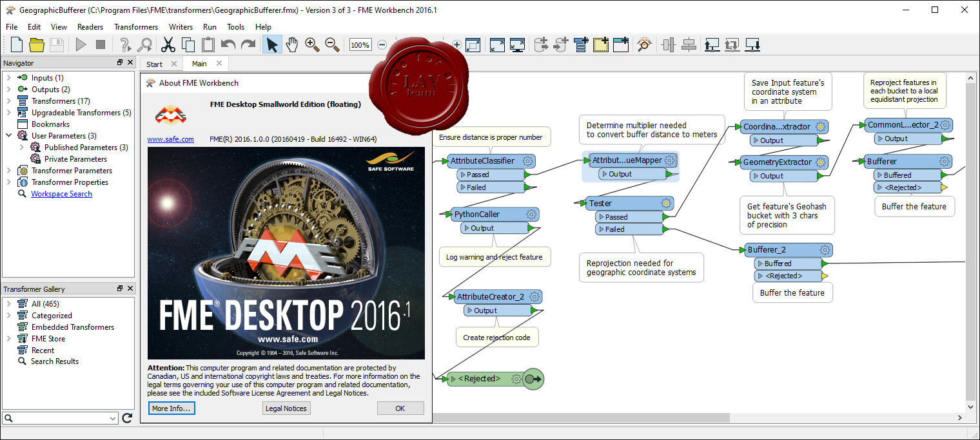Zoom out with the magnifier minus icon

tap(333, 44)
